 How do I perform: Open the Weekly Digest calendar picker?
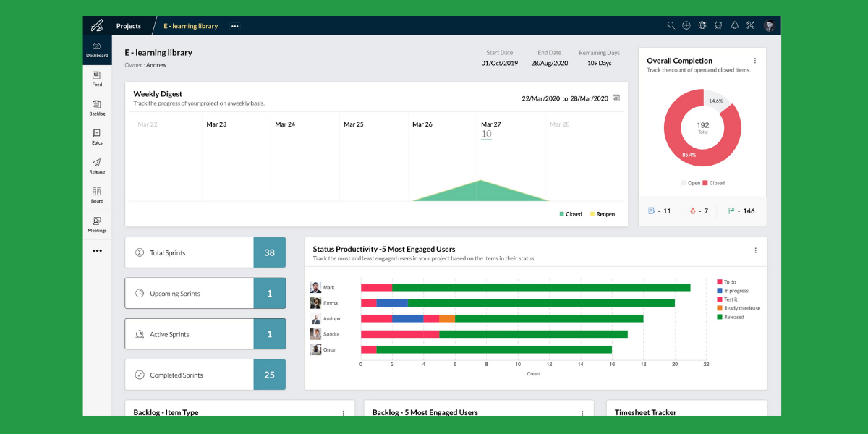[x=616, y=98]
